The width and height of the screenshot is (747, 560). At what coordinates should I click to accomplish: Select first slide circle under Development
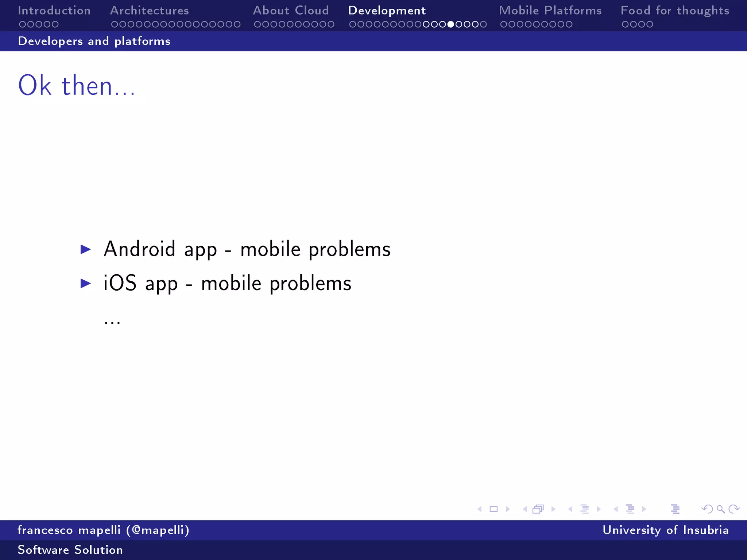(x=353, y=24)
